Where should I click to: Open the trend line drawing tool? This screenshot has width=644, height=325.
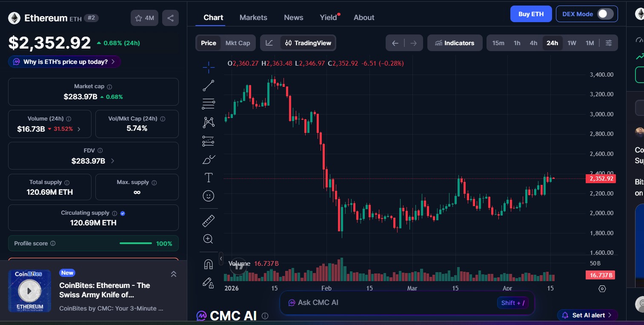(208, 85)
